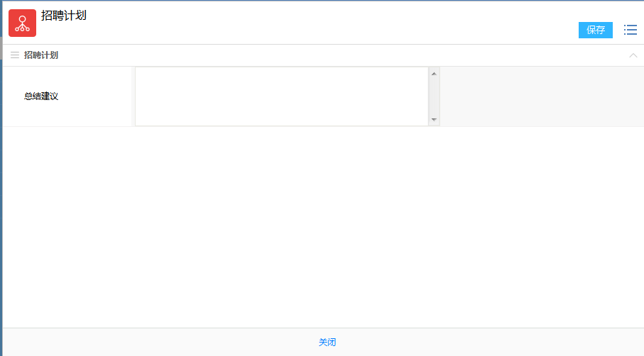Click the red organization chart icon
The width and height of the screenshot is (644, 356).
pos(22,23)
